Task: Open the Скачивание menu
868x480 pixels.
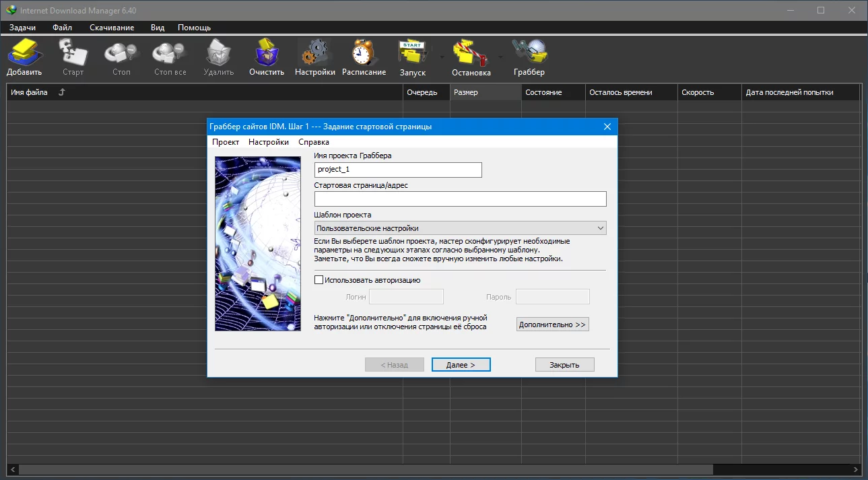Action: pyautogui.click(x=112, y=28)
